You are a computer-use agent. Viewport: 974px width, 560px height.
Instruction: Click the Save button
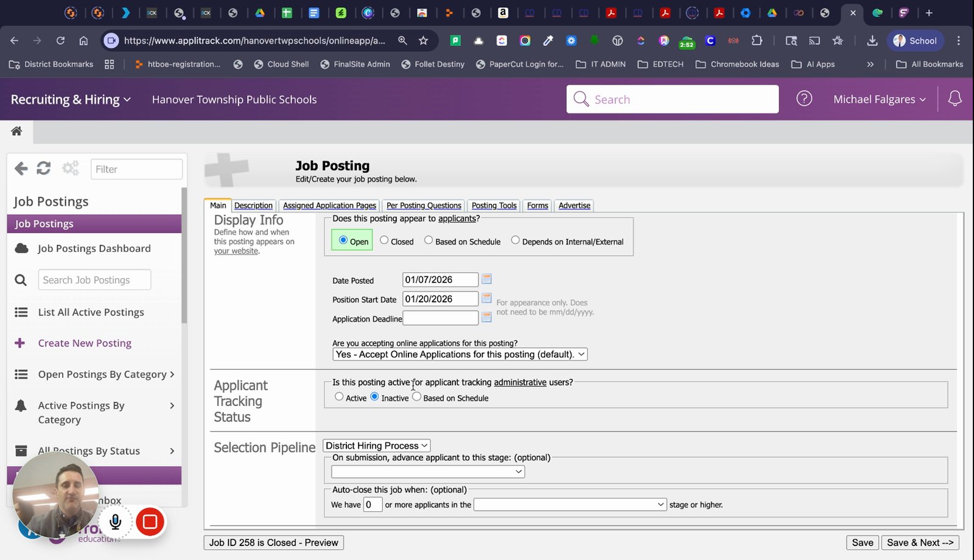click(863, 542)
